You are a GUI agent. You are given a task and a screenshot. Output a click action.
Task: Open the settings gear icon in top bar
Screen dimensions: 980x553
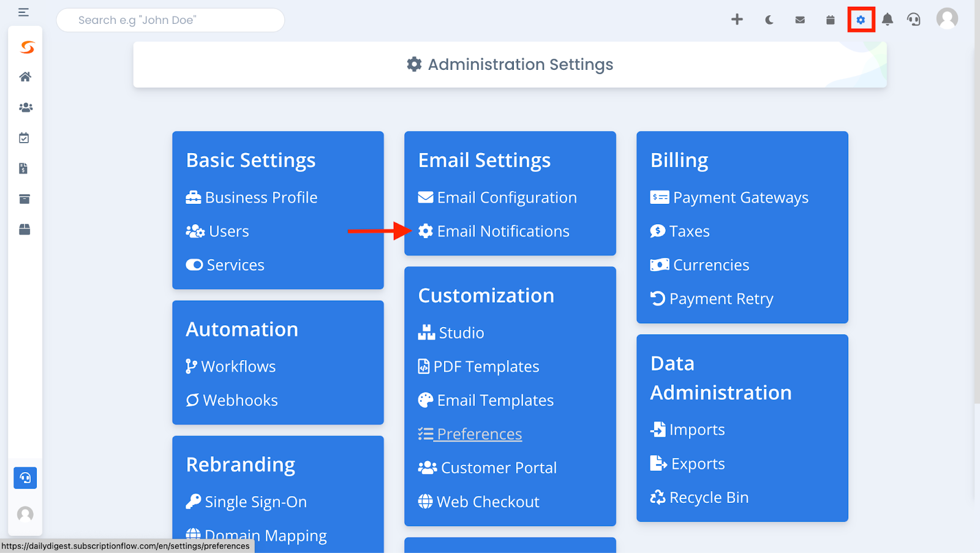861,20
